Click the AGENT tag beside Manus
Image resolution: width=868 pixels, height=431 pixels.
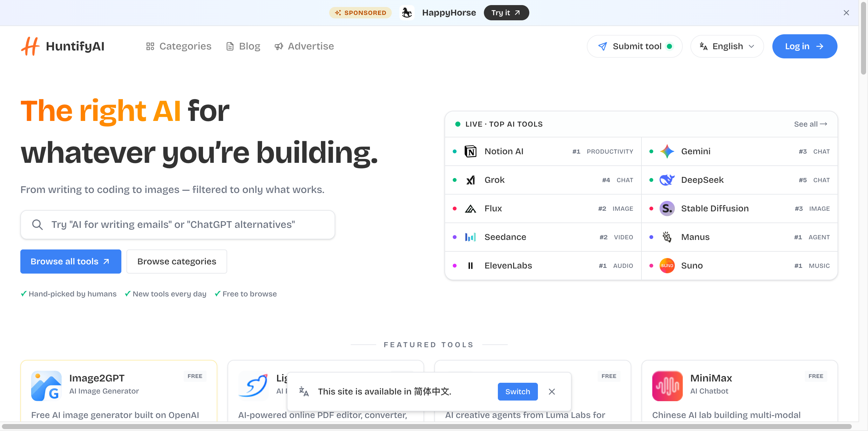pos(819,237)
